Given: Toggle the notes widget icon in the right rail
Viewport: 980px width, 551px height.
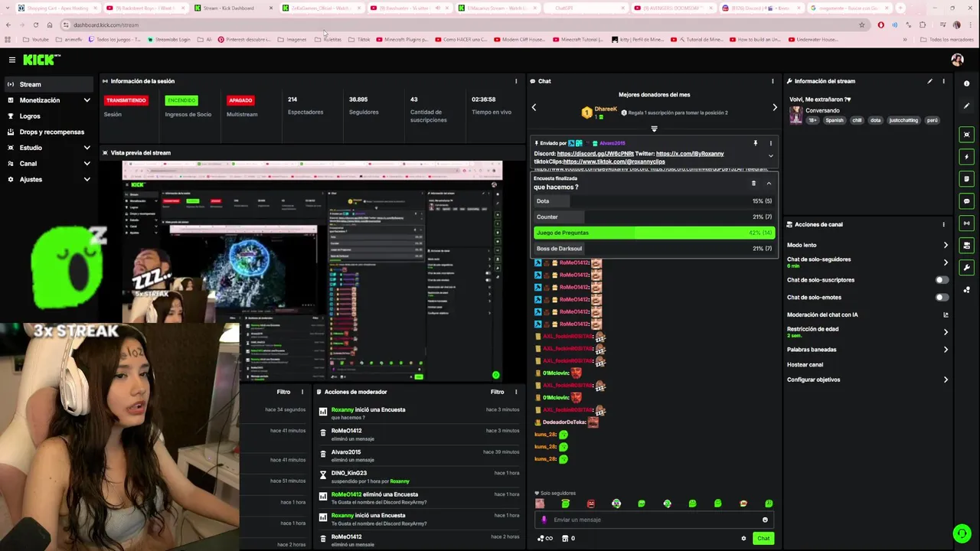Looking at the screenshot, I should pos(967,179).
